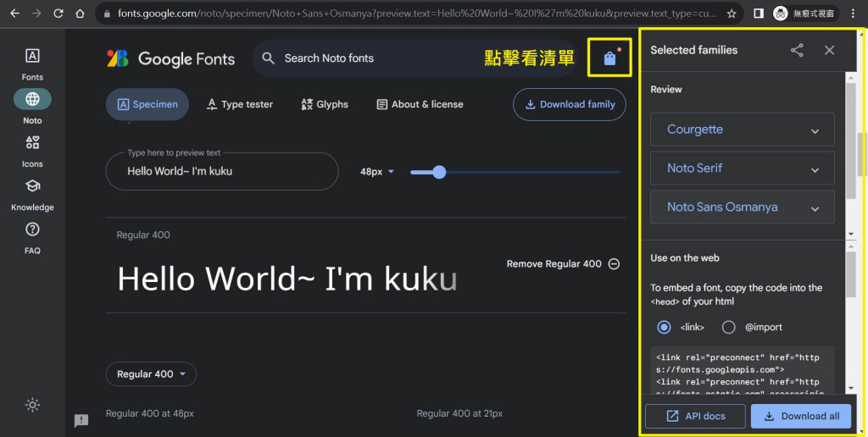
Task: Click the Hello World font preview text
Action: tap(287, 279)
